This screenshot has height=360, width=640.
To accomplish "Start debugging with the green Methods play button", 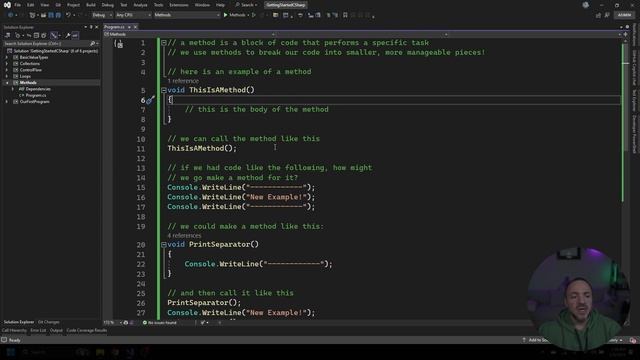I will pos(235,15).
